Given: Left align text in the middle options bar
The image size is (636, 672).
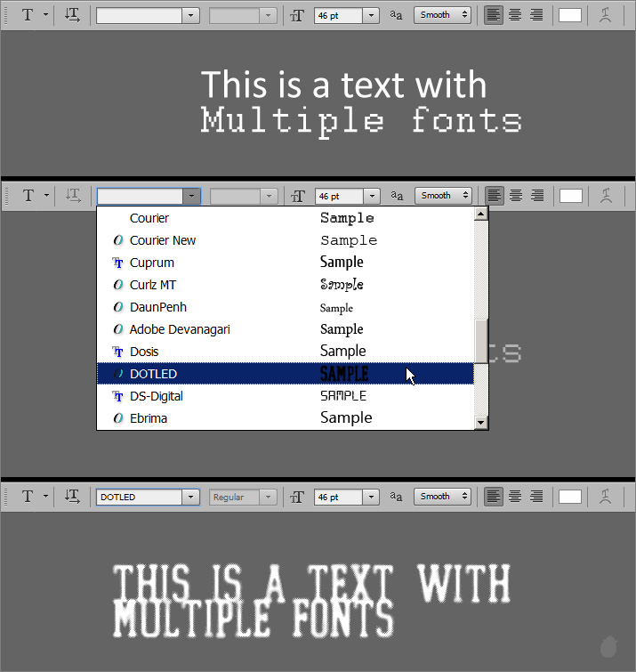Looking at the screenshot, I should pyautogui.click(x=494, y=196).
